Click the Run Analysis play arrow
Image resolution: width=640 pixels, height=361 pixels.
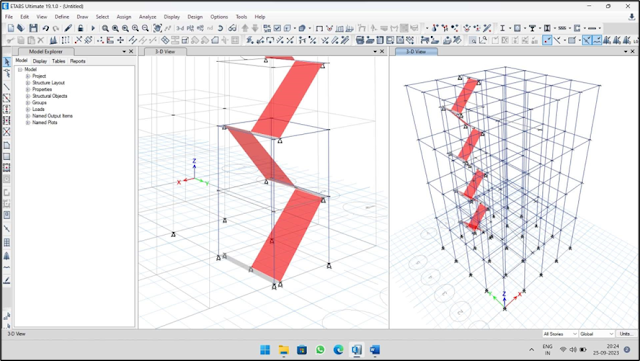tap(93, 28)
